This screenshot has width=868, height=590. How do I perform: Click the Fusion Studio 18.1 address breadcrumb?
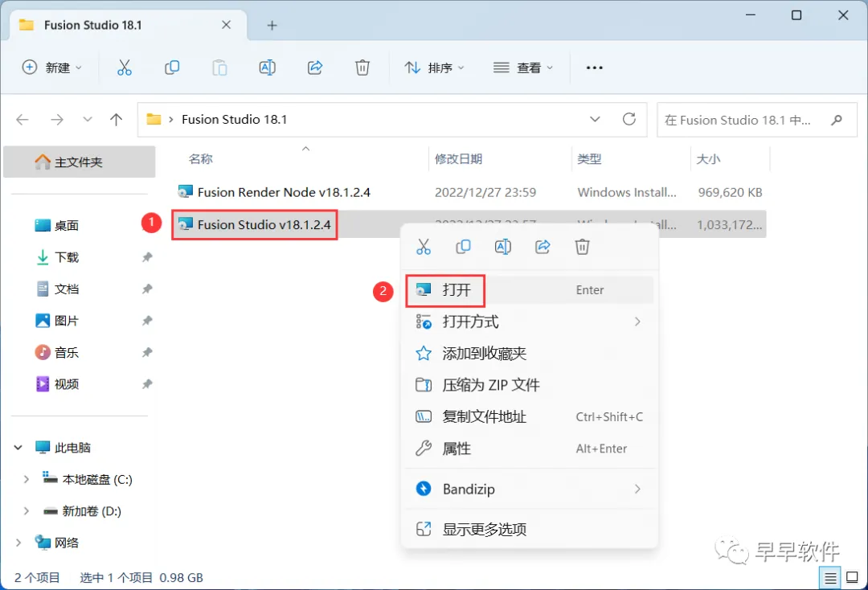[x=234, y=120]
